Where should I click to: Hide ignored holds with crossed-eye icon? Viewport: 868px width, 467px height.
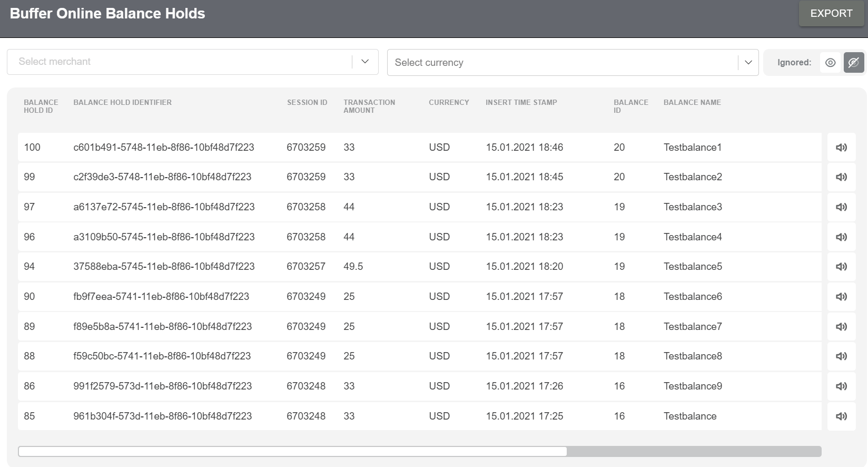853,63
